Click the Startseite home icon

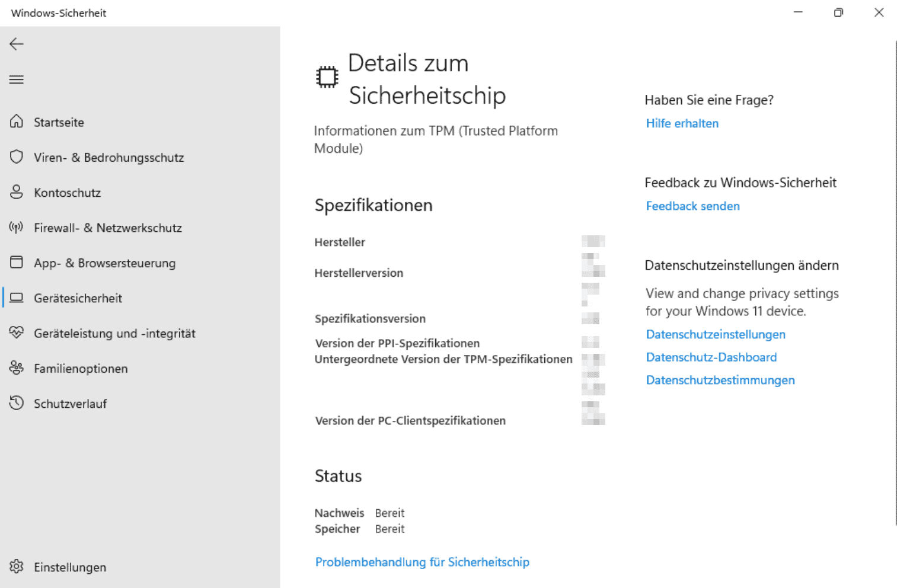click(17, 122)
